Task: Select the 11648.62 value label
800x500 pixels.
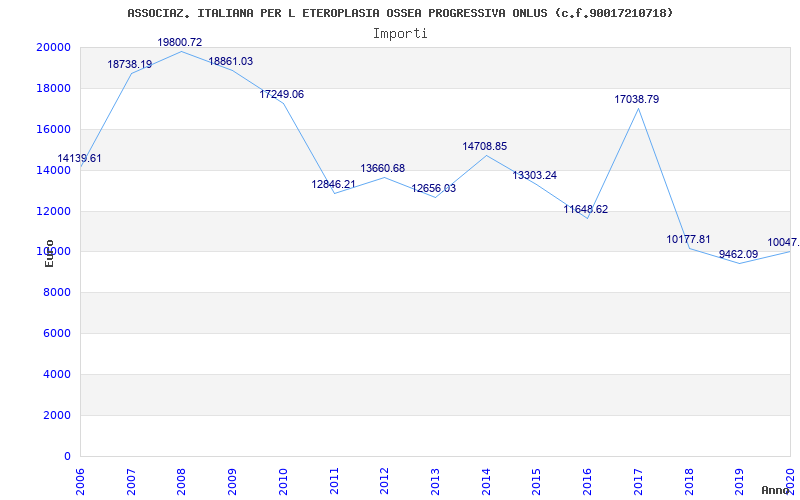Action: click(x=586, y=209)
